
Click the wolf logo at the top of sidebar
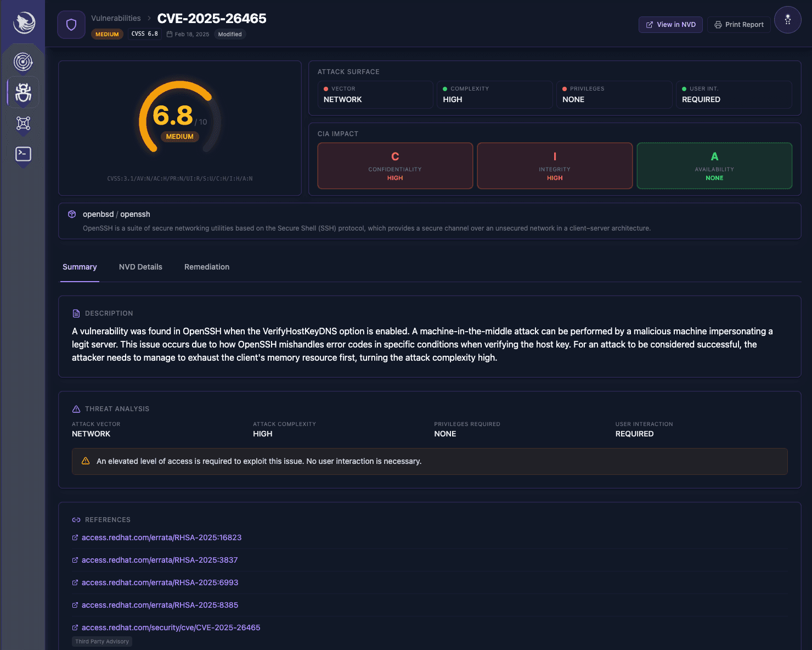tap(23, 22)
